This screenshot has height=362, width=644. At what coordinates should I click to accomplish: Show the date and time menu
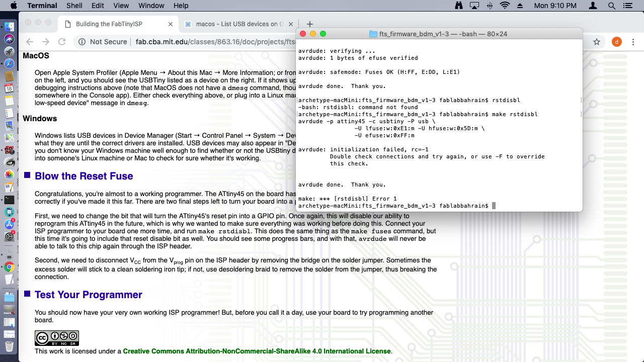[x=555, y=6]
